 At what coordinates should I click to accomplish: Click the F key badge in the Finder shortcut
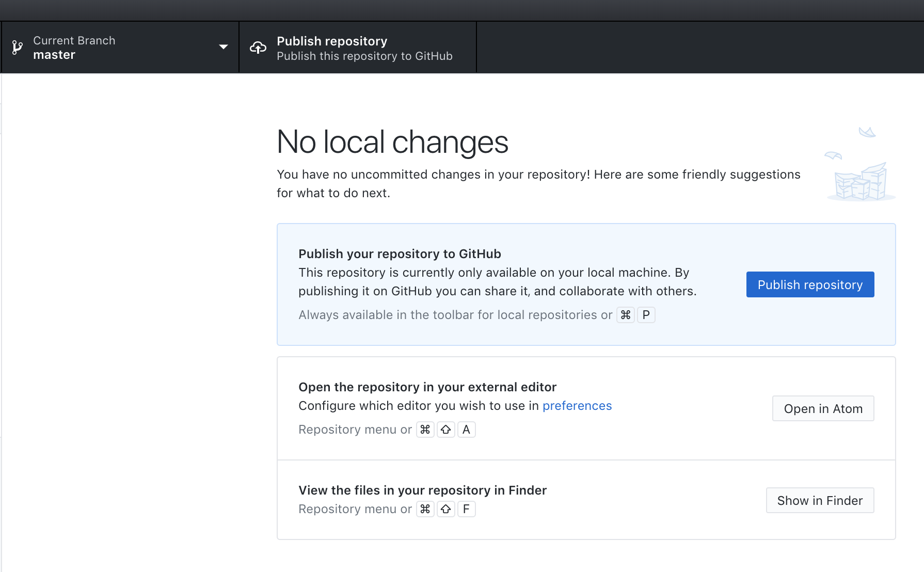[466, 509]
